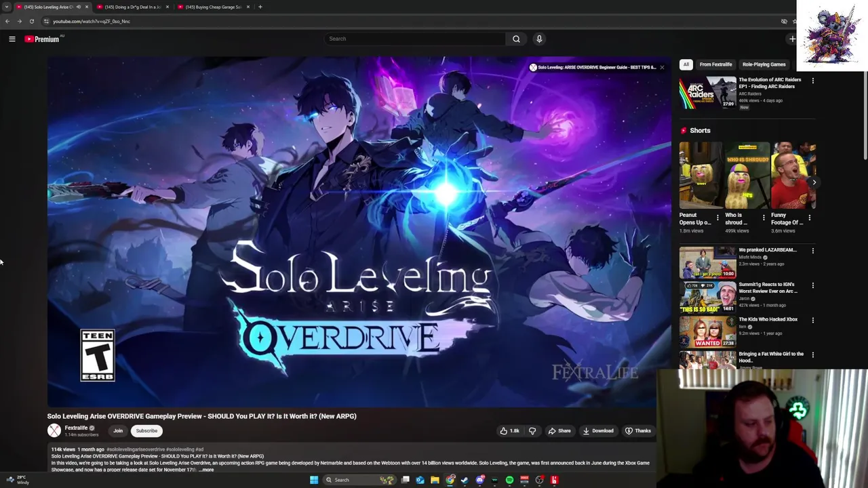
Task: Open Summit1g Reacts to IGN video
Action: (x=707, y=297)
